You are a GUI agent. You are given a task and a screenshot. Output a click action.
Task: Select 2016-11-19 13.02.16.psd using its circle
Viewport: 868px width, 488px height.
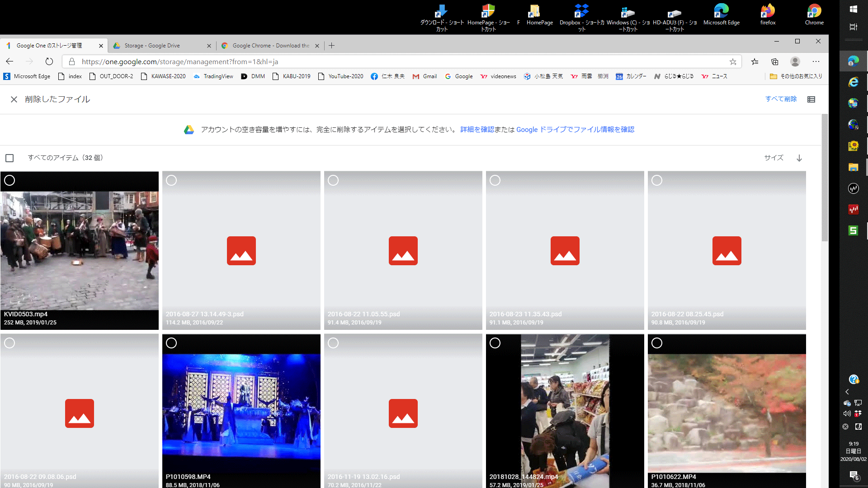pyautogui.click(x=333, y=343)
